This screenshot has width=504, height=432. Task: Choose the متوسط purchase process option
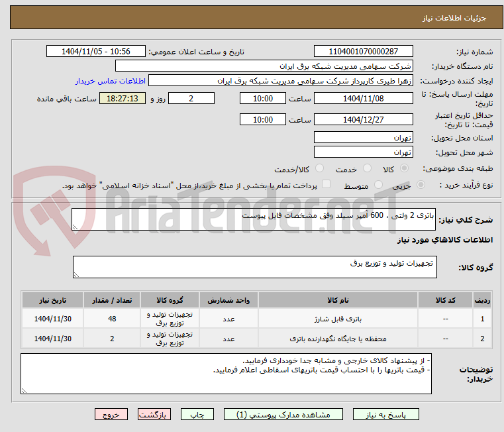[378, 185]
